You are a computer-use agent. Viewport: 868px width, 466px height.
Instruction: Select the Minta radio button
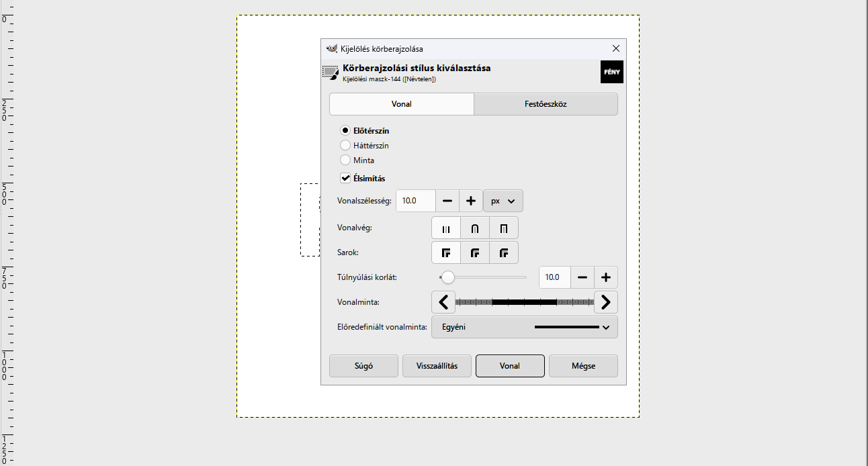tap(345, 160)
